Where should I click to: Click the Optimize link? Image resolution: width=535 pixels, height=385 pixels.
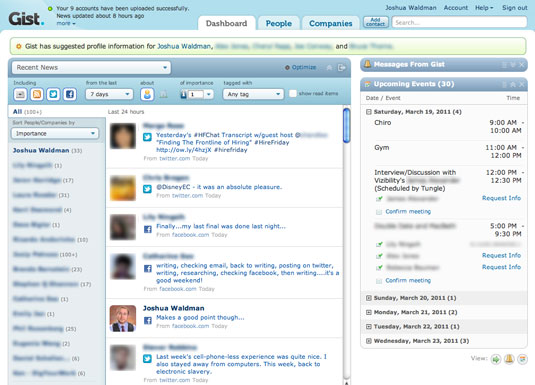pos(301,67)
